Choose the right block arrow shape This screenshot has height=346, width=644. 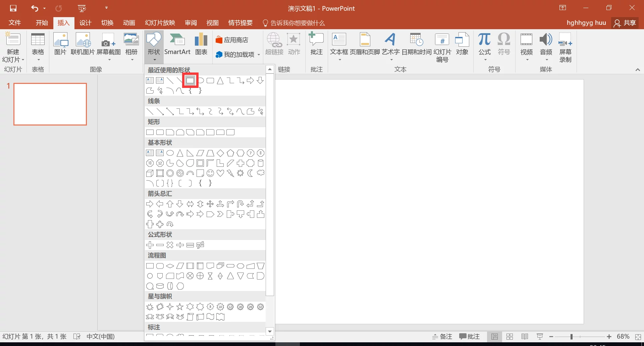(150, 204)
